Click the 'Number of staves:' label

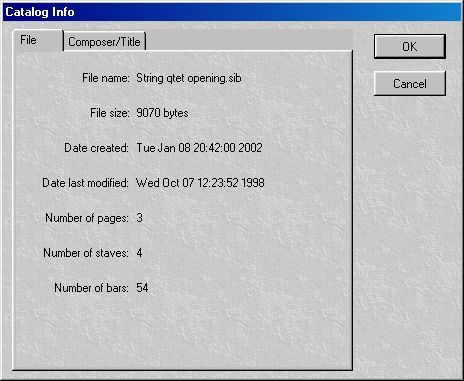coord(86,253)
